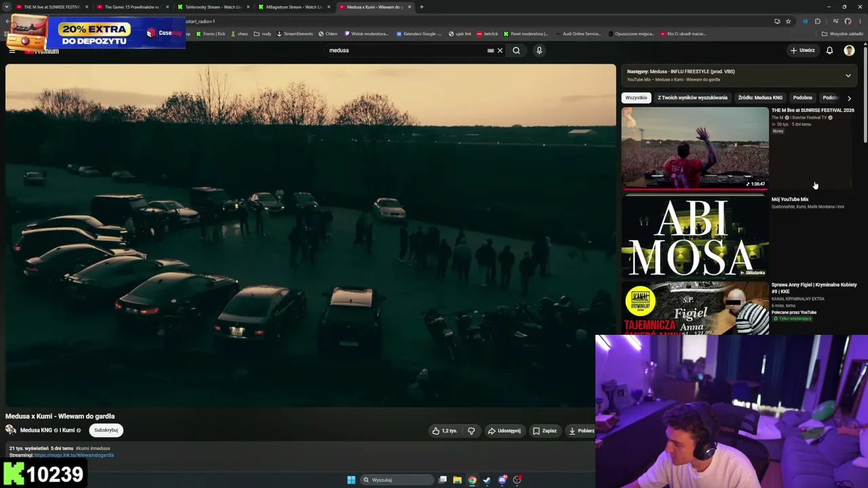Click THE M live at SUNRISE FESTIVAL title

click(813, 110)
